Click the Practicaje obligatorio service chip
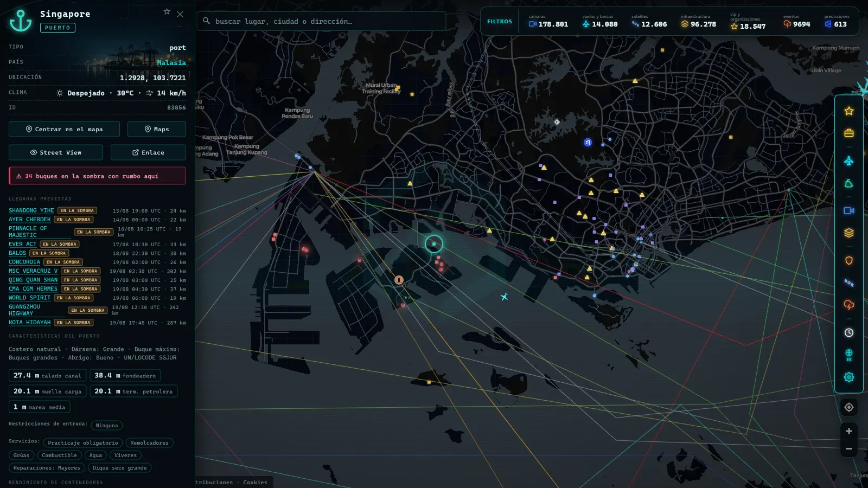Screen dimensions: 868x488 83,443
